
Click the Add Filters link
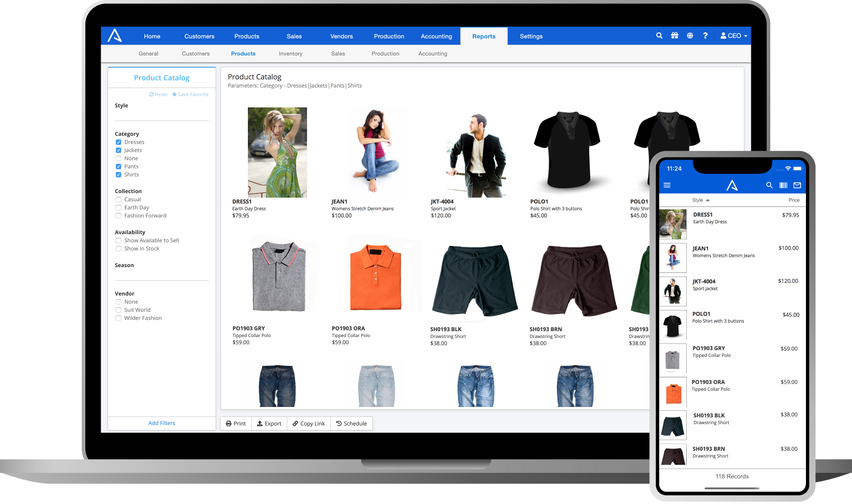[x=162, y=423]
